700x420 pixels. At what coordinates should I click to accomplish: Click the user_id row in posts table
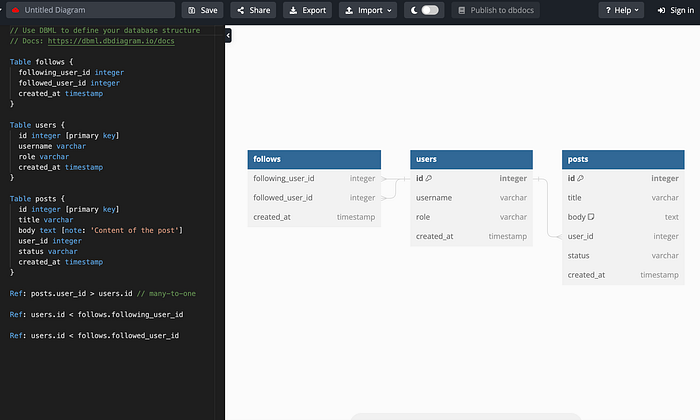pyautogui.click(x=623, y=236)
